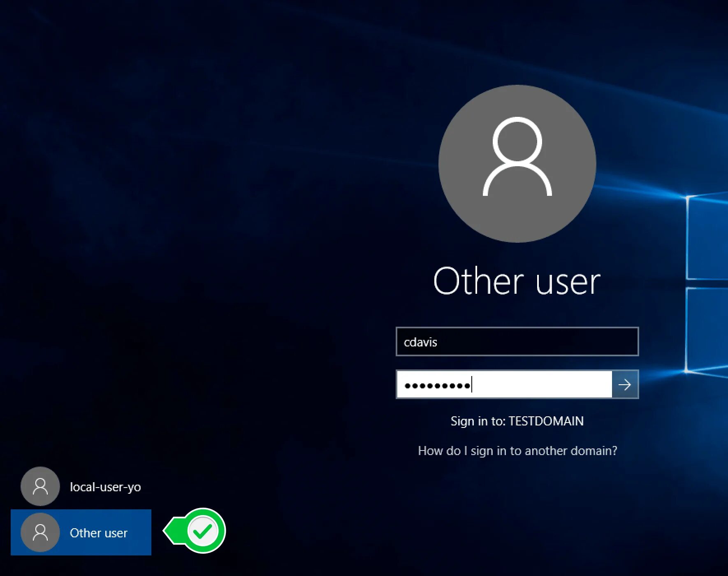Click the large 'Other user' heading
Image resolution: width=728 pixels, height=576 pixels.
tap(517, 281)
